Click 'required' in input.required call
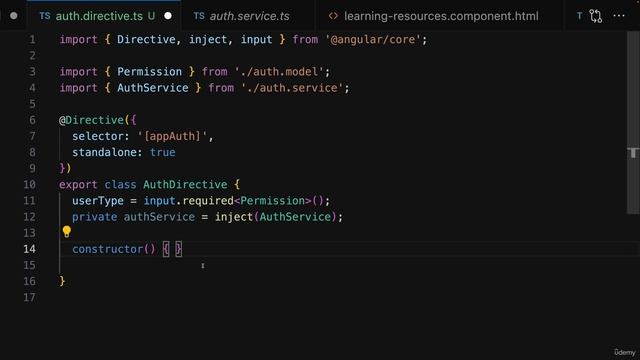 208,201
